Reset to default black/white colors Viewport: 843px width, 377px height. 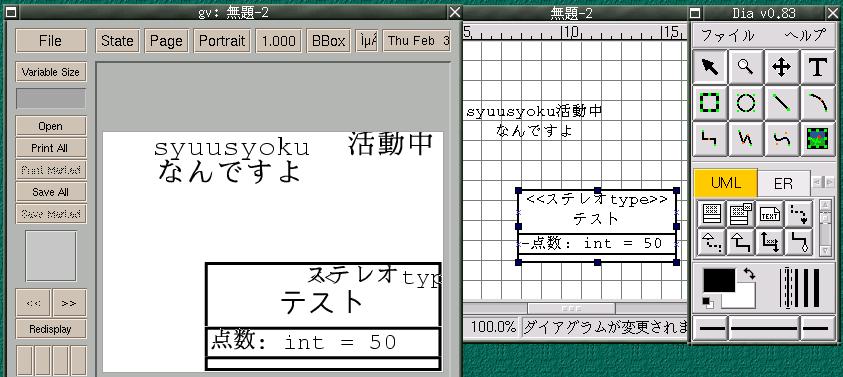(x=708, y=302)
